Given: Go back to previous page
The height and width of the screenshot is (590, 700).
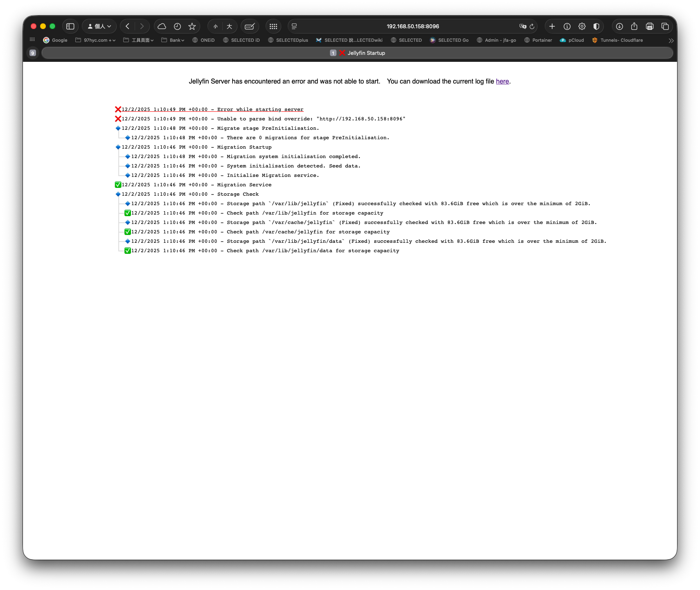Looking at the screenshot, I should (x=128, y=26).
